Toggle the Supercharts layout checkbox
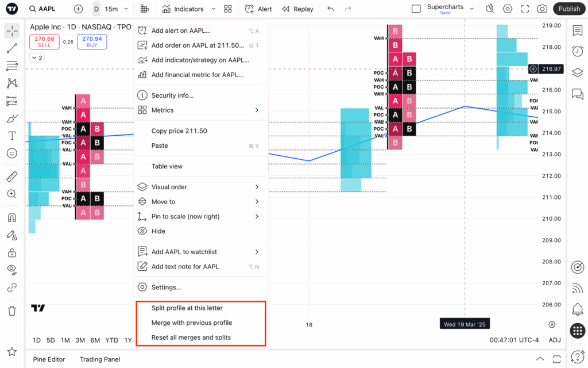588x368 pixels. point(416,9)
